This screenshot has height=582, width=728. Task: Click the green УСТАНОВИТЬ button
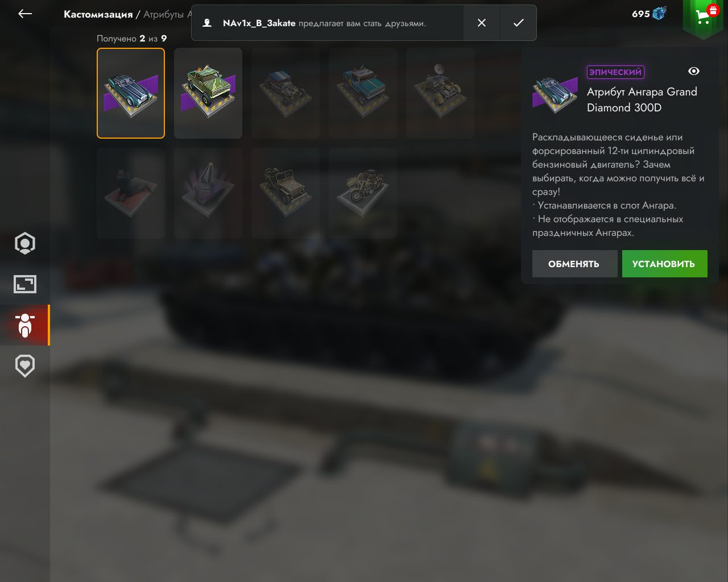tap(665, 264)
